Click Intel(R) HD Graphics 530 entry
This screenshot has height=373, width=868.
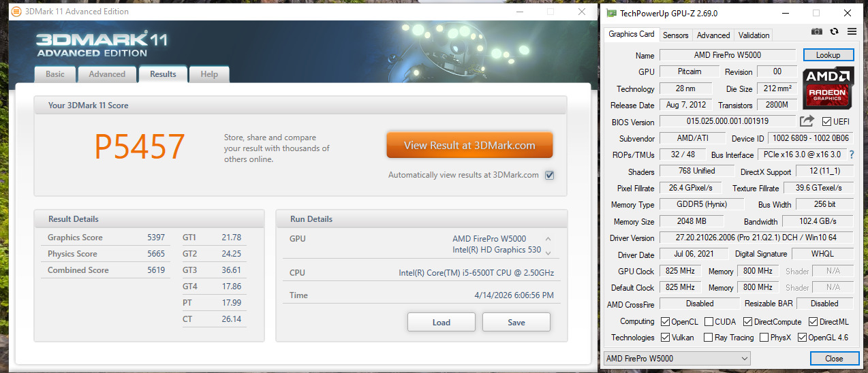(496, 250)
